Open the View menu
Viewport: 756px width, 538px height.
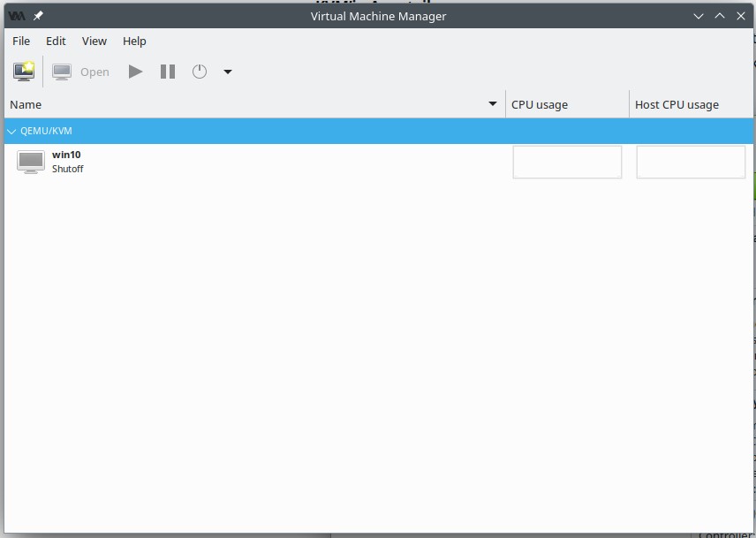click(x=94, y=41)
